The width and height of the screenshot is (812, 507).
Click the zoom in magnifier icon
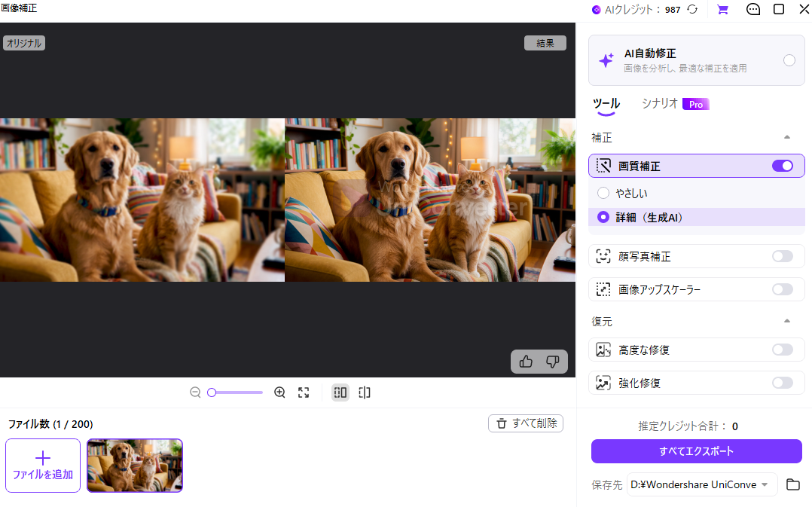(x=279, y=392)
